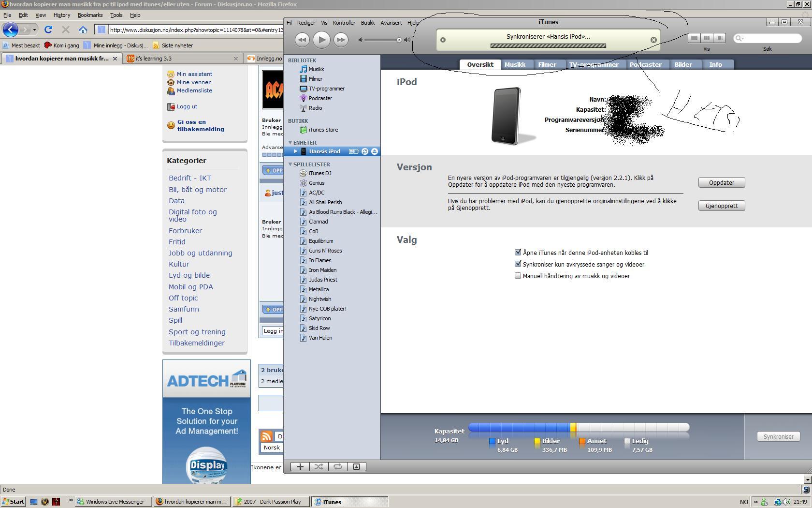Image resolution: width=812 pixels, height=508 pixels.
Task: Open the Avansert menu in iTunes
Action: click(x=391, y=23)
